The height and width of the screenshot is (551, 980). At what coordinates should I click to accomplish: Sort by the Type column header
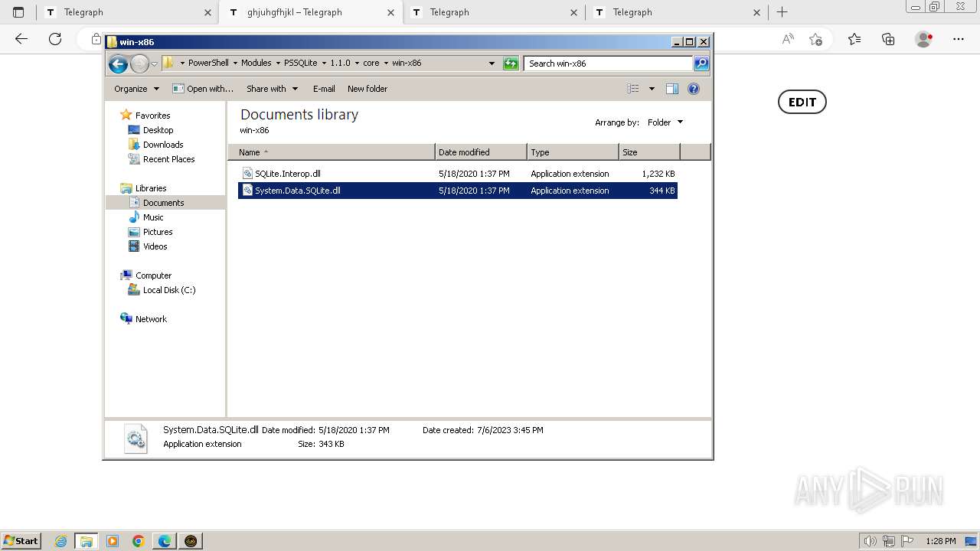coord(573,152)
